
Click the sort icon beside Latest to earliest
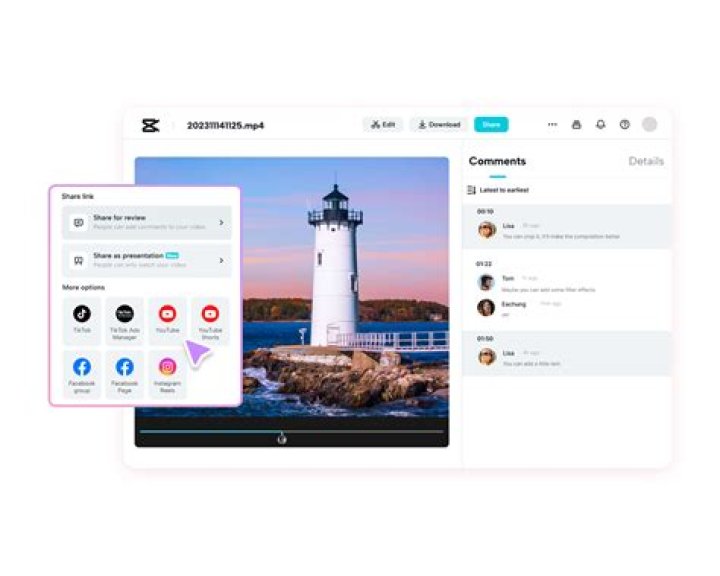coord(471,190)
